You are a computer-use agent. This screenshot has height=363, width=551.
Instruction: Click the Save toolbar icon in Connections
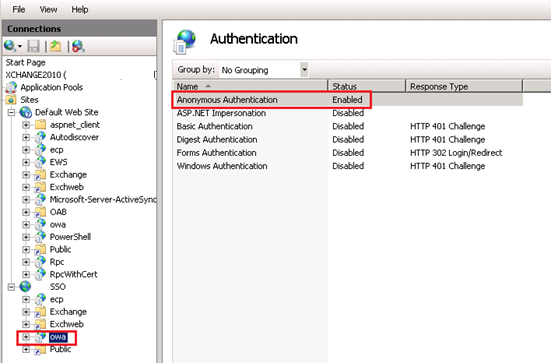(33, 46)
